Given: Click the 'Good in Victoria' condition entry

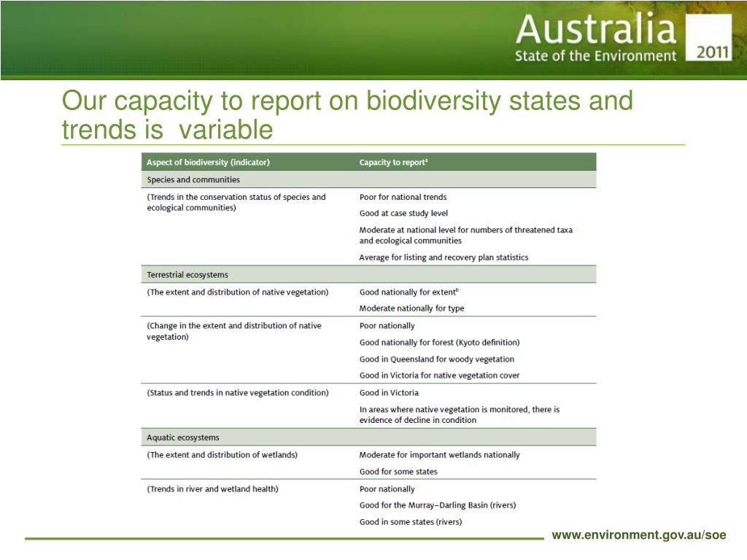Looking at the screenshot, I should click(389, 393).
